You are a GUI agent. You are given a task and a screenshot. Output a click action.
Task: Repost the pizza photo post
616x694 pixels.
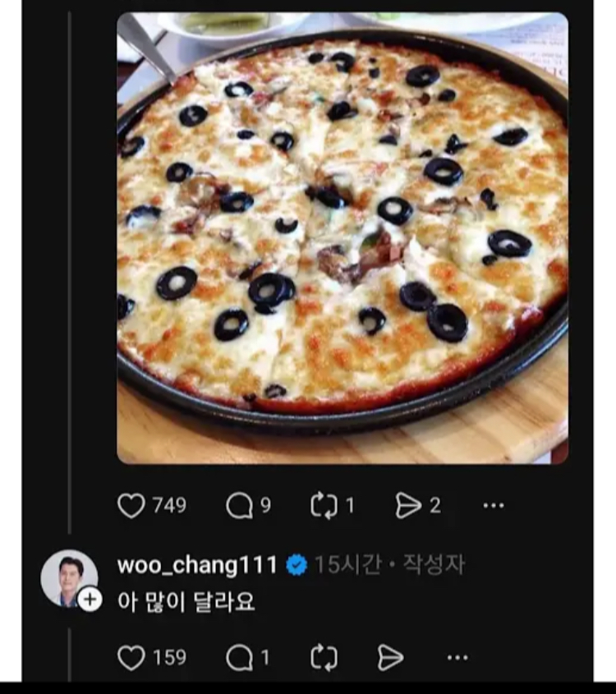[324, 506]
